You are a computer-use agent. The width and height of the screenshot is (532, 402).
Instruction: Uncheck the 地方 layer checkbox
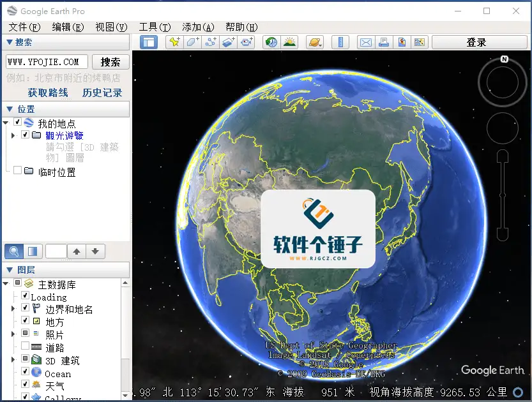point(25,320)
